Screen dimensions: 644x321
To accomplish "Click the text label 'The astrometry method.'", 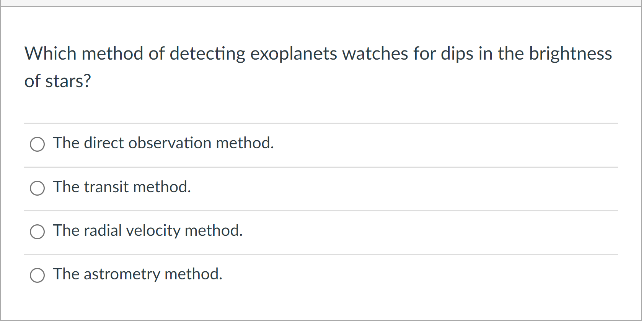I will 137,274.
